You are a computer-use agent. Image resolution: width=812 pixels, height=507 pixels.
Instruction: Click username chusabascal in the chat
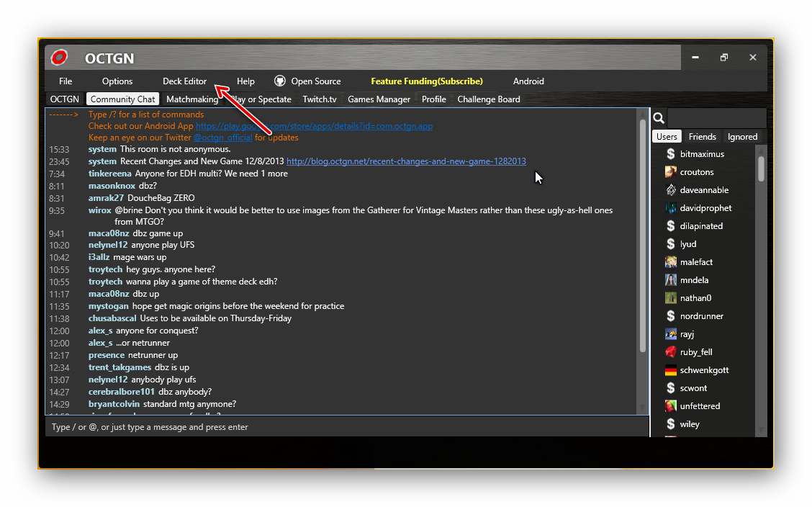[112, 318]
